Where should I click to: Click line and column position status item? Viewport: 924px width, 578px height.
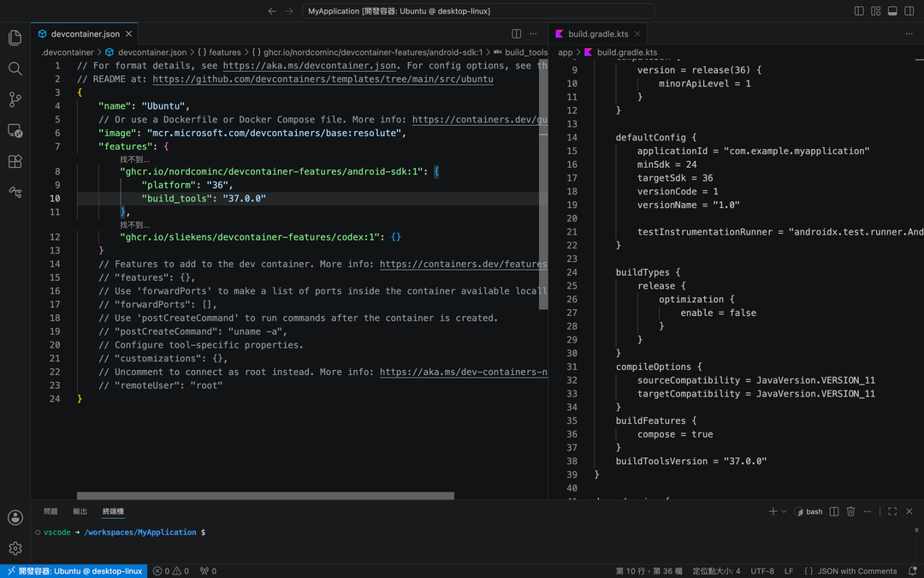coord(649,571)
